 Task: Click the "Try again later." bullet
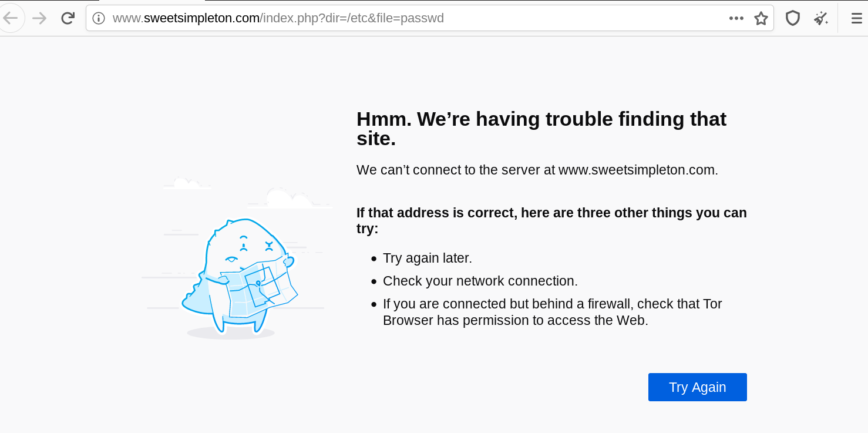[x=427, y=259]
